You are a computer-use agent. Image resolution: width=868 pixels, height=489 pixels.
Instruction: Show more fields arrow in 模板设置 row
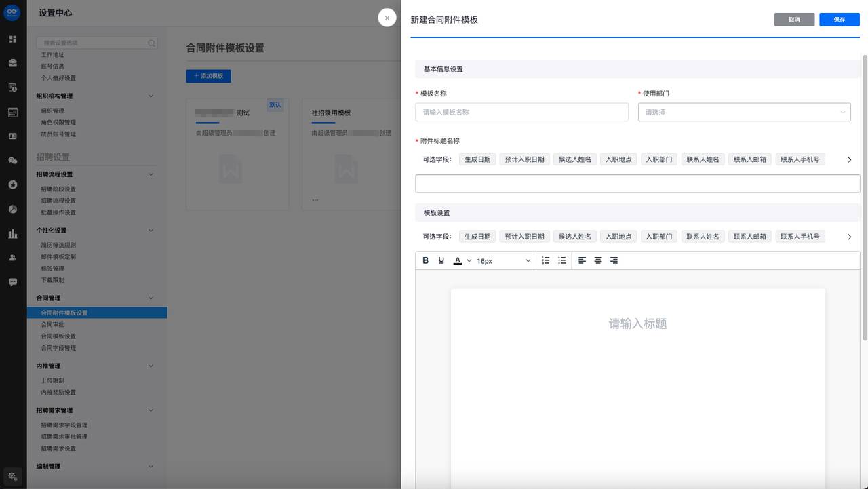(x=849, y=237)
